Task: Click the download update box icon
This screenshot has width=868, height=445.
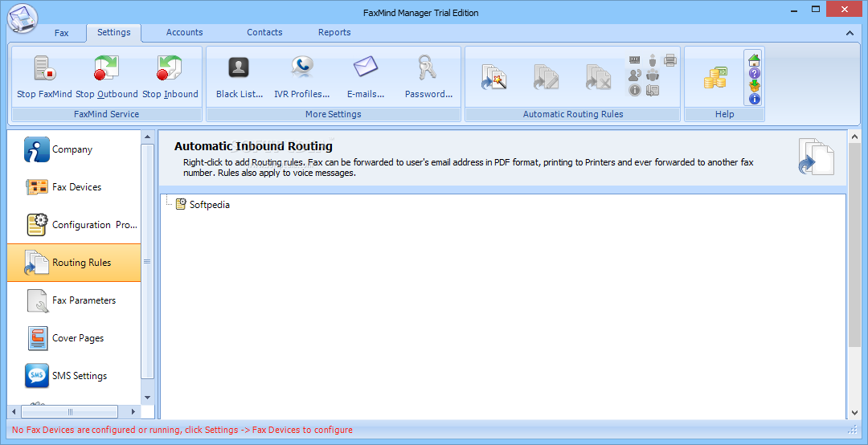Action: click(x=754, y=86)
